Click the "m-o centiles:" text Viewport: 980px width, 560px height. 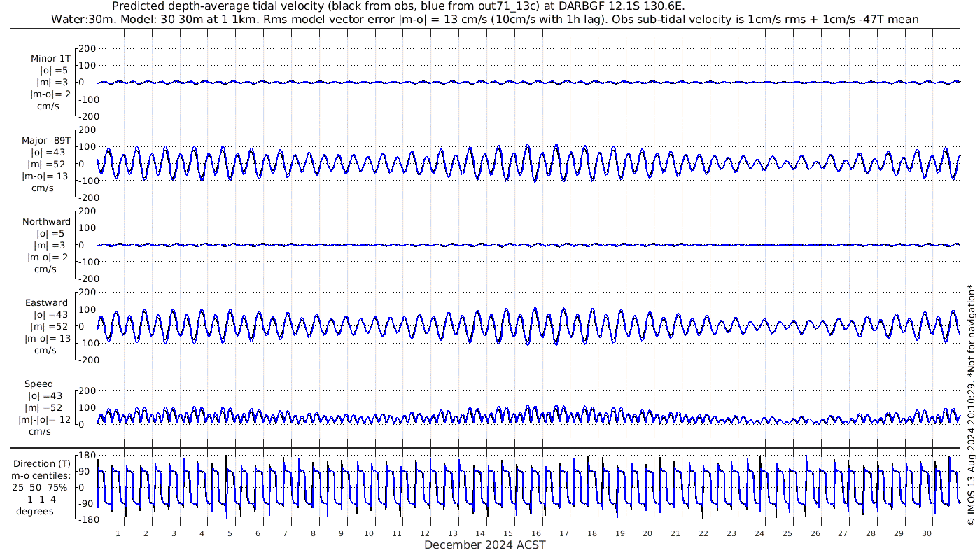pyautogui.click(x=42, y=475)
